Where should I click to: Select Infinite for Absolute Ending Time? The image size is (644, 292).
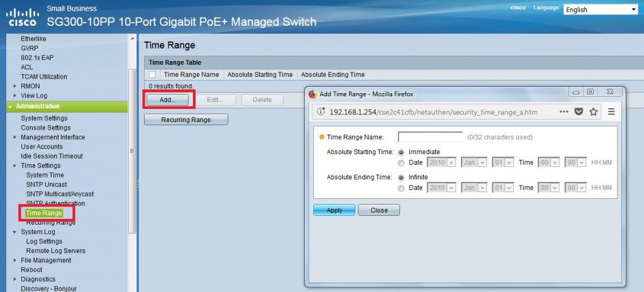(x=401, y=177)
